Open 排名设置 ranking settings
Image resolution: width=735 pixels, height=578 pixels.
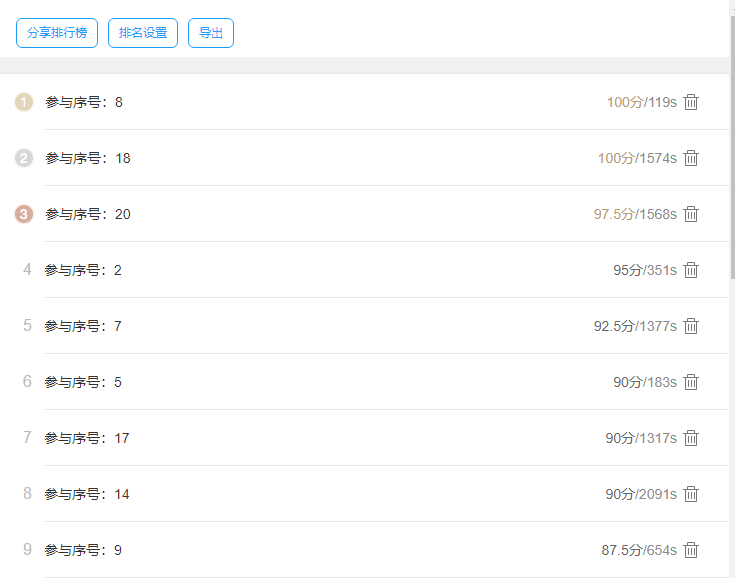pyautogui.click(x=143, y=33)
